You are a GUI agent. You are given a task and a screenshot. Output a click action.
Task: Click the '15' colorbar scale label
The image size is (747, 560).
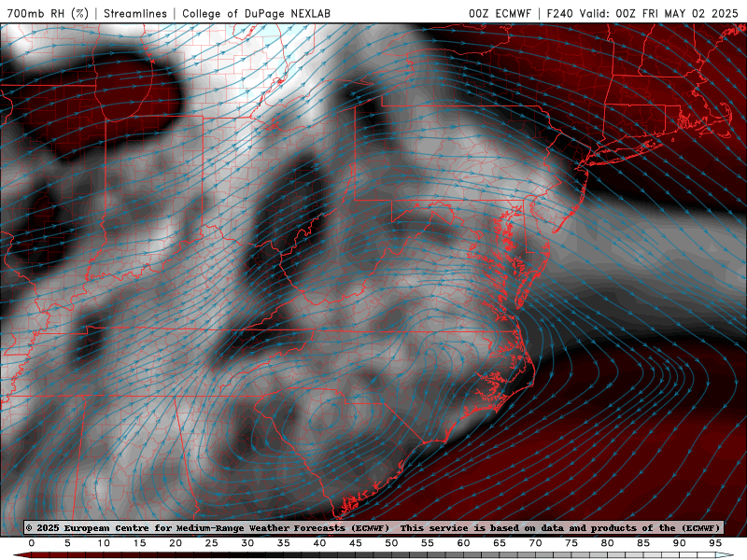point(139,543)
